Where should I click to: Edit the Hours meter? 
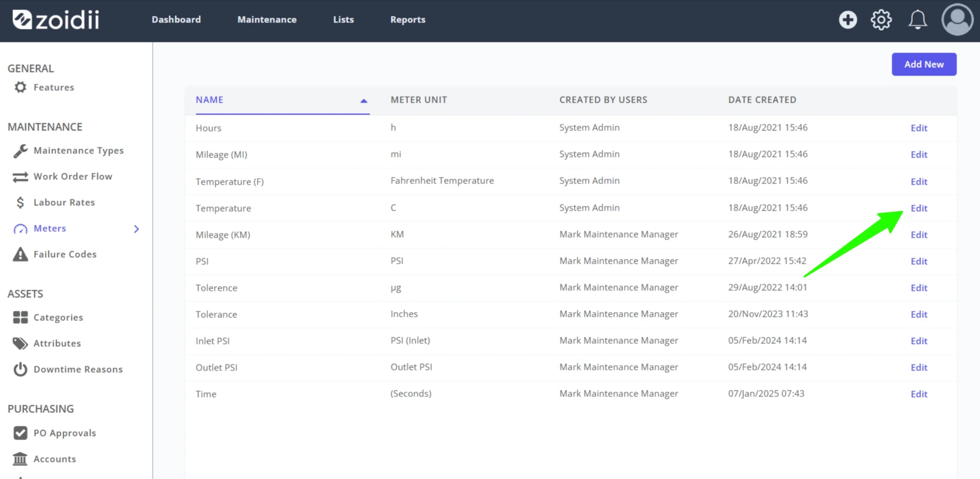click(x=919, y=128)
